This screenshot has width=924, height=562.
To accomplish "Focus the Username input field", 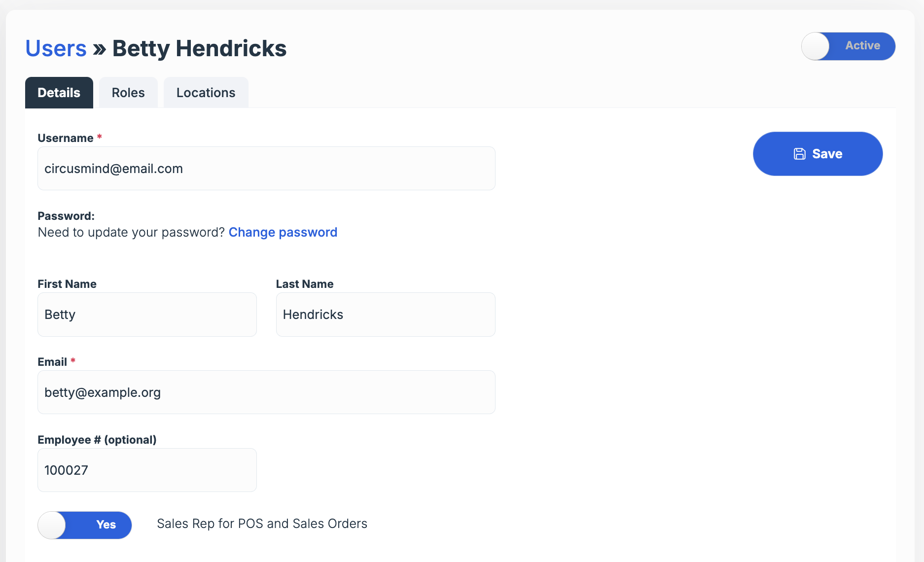I will coord(266,169).
